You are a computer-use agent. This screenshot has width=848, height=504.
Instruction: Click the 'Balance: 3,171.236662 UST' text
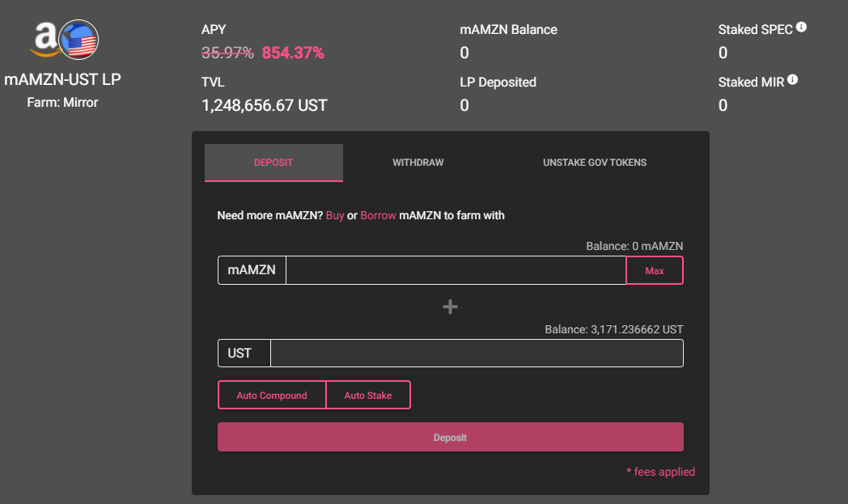[x=614, y=329]
